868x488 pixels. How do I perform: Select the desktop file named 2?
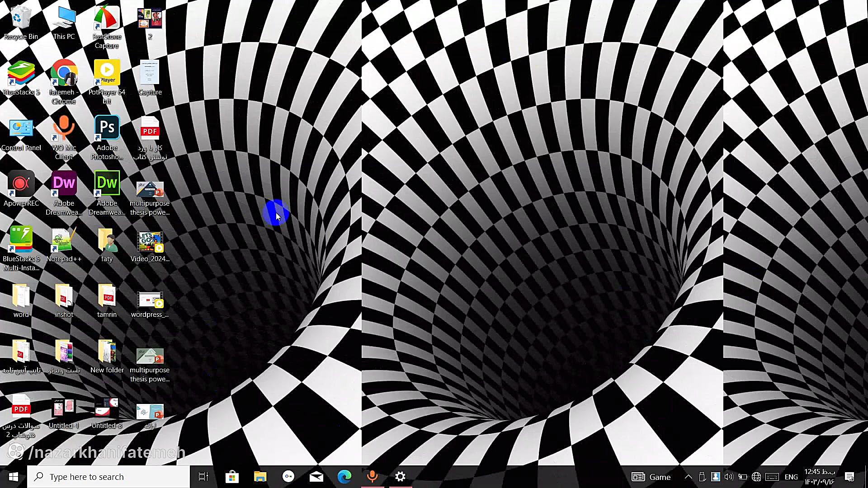pos(150,23)
